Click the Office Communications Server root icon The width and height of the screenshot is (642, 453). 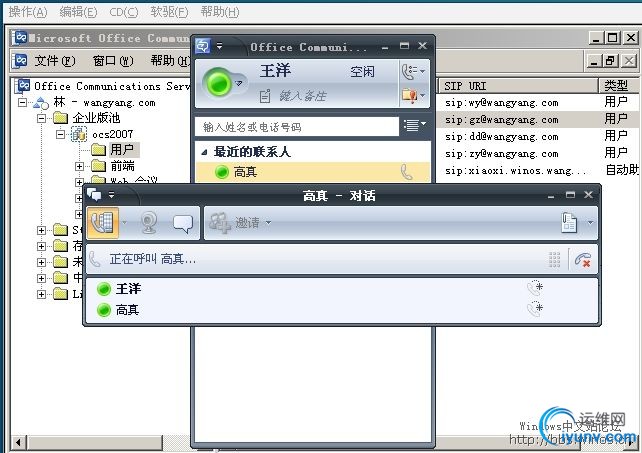click(23, 86)
